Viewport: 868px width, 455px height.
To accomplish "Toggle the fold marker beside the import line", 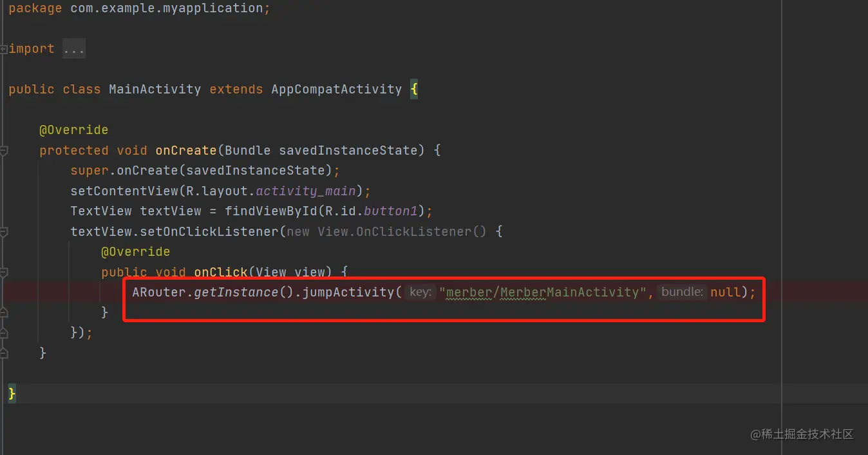I will [4, 49].
